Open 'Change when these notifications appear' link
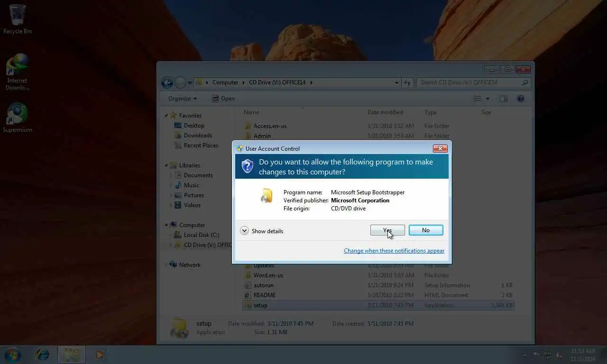Screen dimensions: 607x364 point(394,251)
